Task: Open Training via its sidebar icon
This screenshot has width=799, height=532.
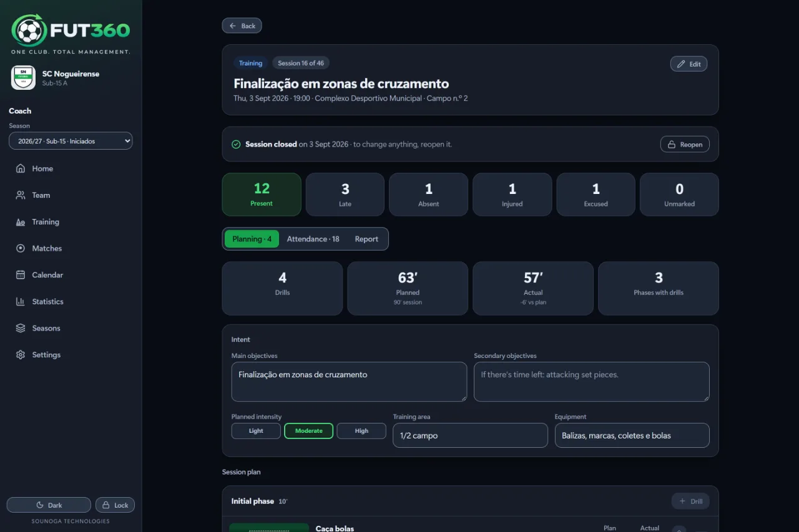Action: pos(21,222)
